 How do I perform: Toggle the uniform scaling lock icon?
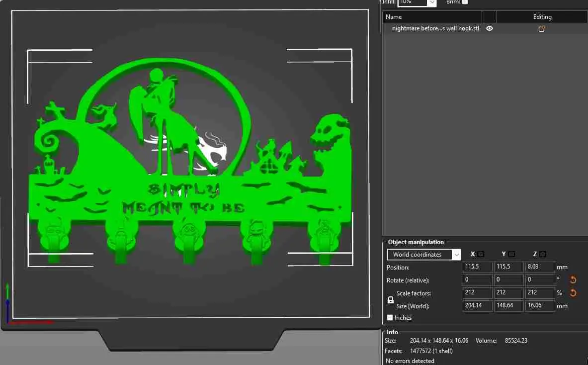tap(391, 300)
